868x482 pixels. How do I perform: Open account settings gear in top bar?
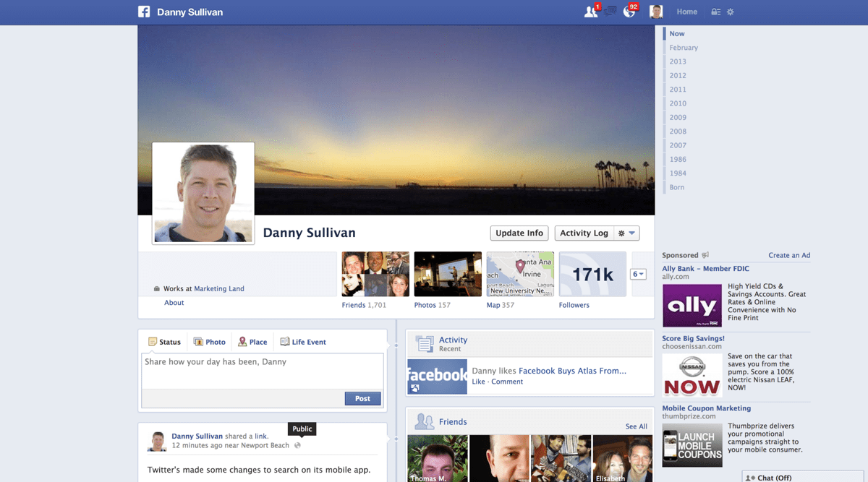731,12
